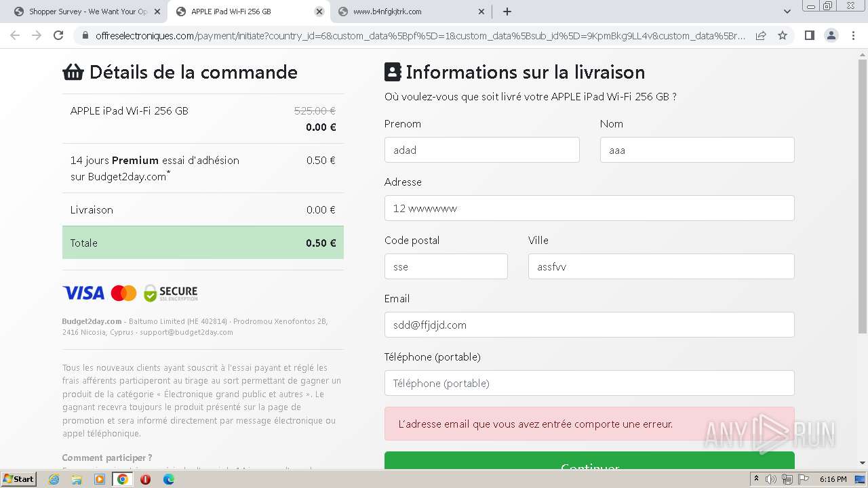View site information lock icon
The height and width of the screenshot is (488, 868).
point(85,35)
